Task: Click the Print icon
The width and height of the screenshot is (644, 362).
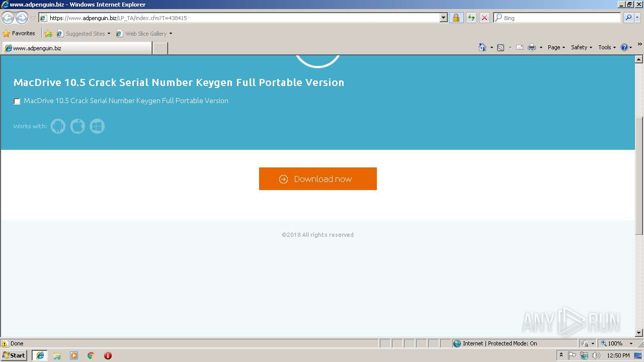Action: [532, 47]
